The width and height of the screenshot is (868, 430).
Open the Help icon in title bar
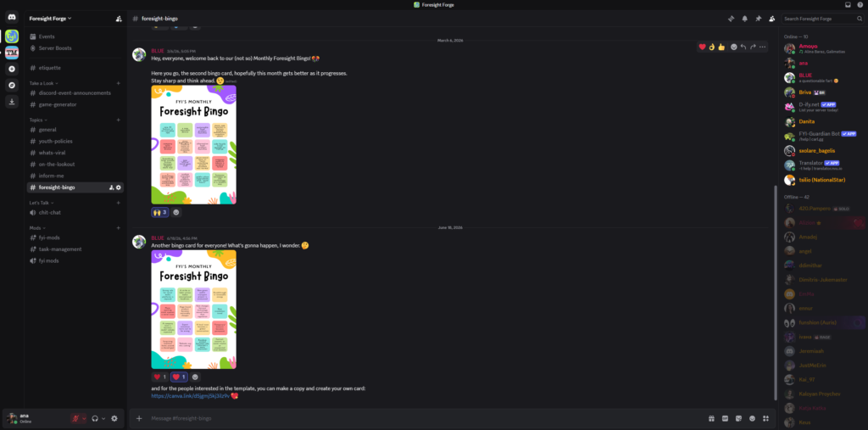point(860,4)
